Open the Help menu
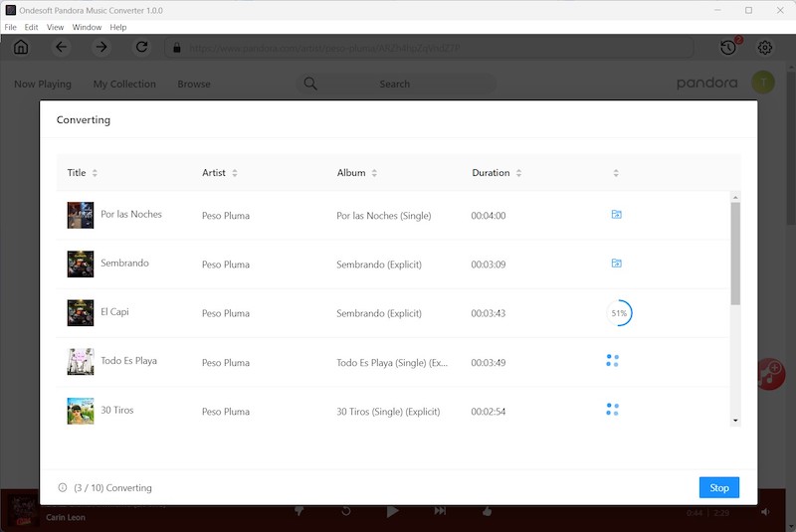Screen dimensions: 796x532 tap(118, 28)
